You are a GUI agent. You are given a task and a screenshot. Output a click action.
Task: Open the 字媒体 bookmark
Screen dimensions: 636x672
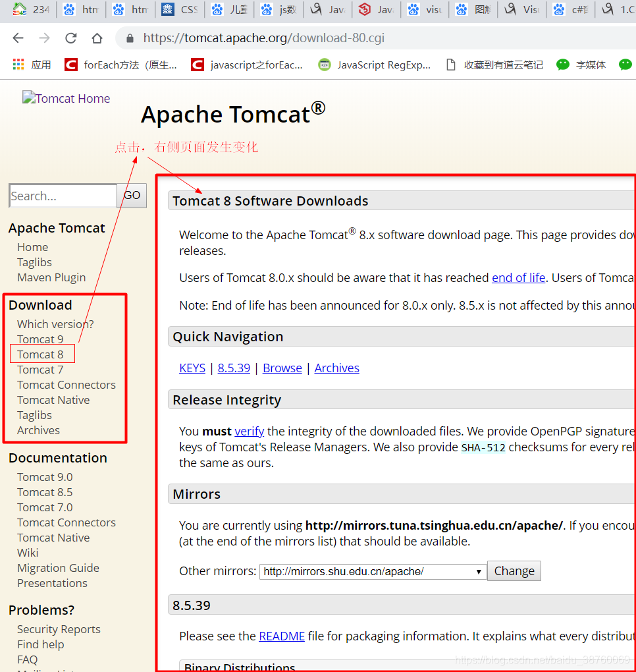pyautogui.click(x=581, y=65)
